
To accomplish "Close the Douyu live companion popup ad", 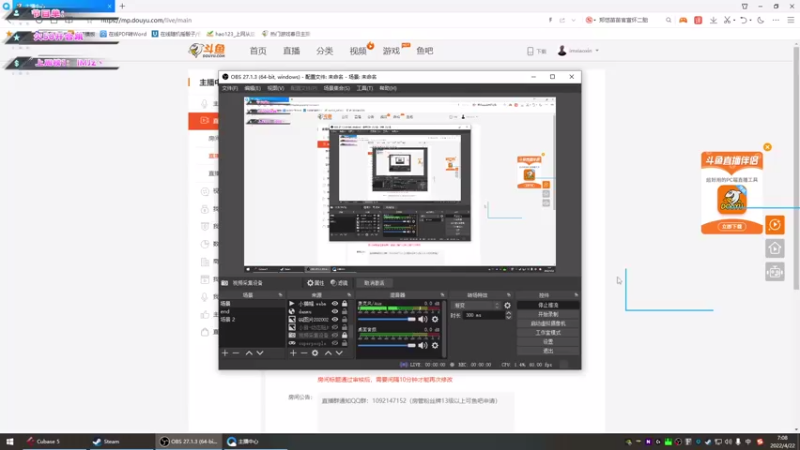I will 767,147.
